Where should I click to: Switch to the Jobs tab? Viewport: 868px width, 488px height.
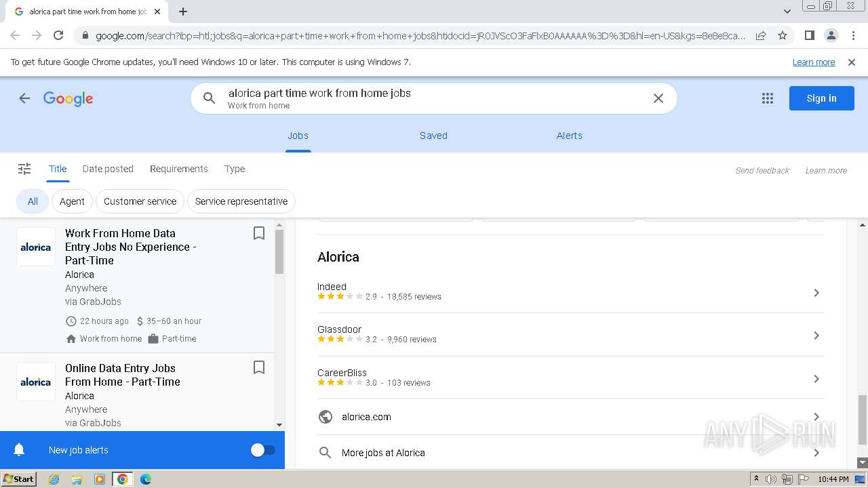coord(298,136)
